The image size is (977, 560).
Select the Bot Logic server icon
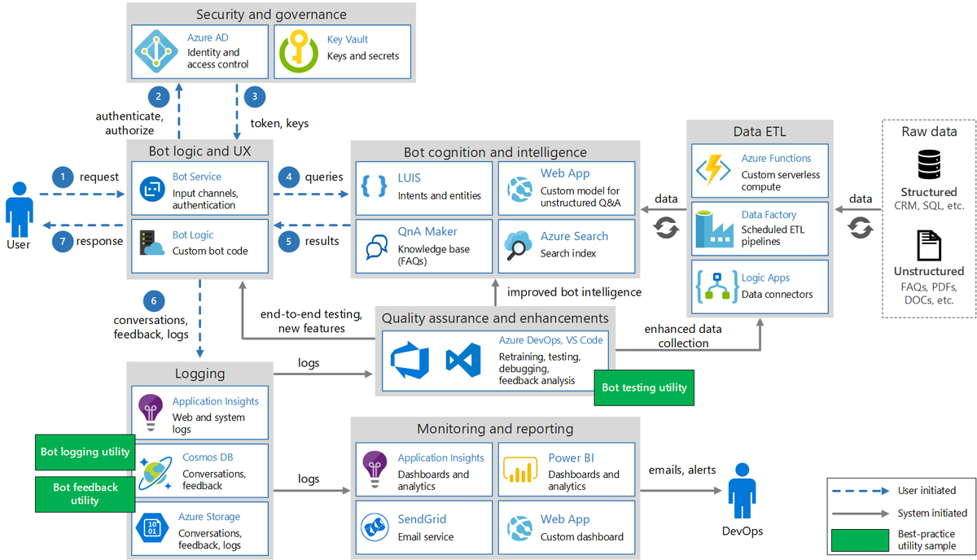click(153, 243)
